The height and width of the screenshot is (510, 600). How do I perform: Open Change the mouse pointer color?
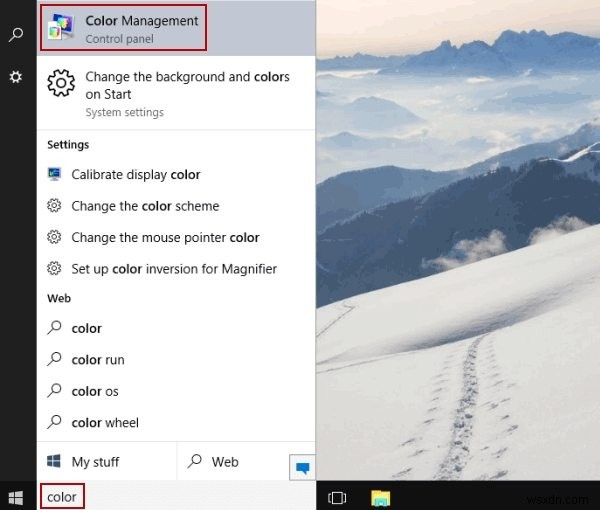coord(176,237)
